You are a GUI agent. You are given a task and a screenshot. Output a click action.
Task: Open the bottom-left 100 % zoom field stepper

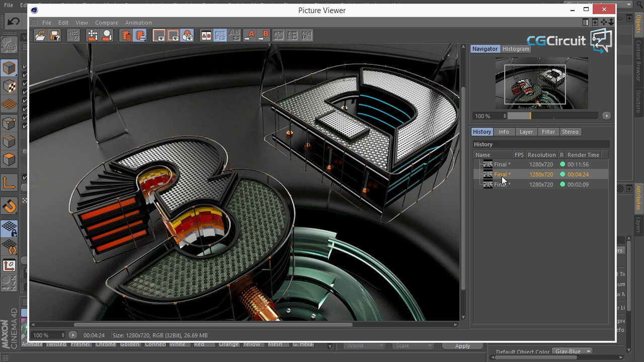coord(63,335)
